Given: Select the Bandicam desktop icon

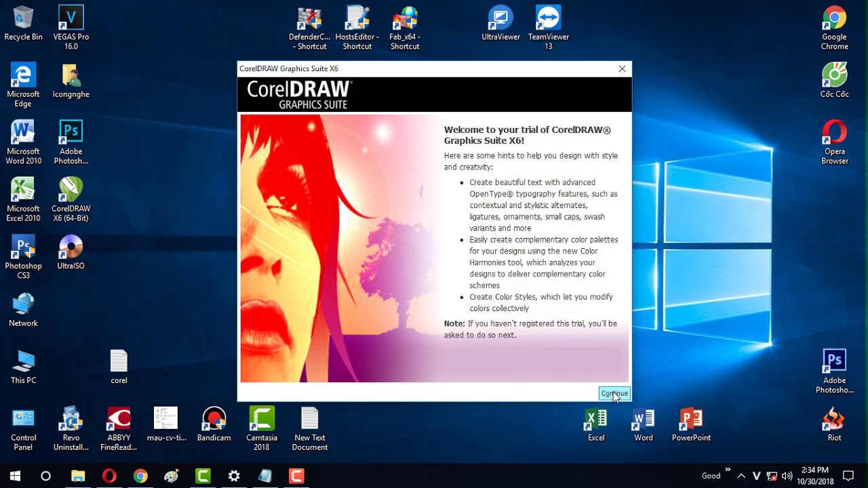Looking at the screenshot, I should [214, 424].
